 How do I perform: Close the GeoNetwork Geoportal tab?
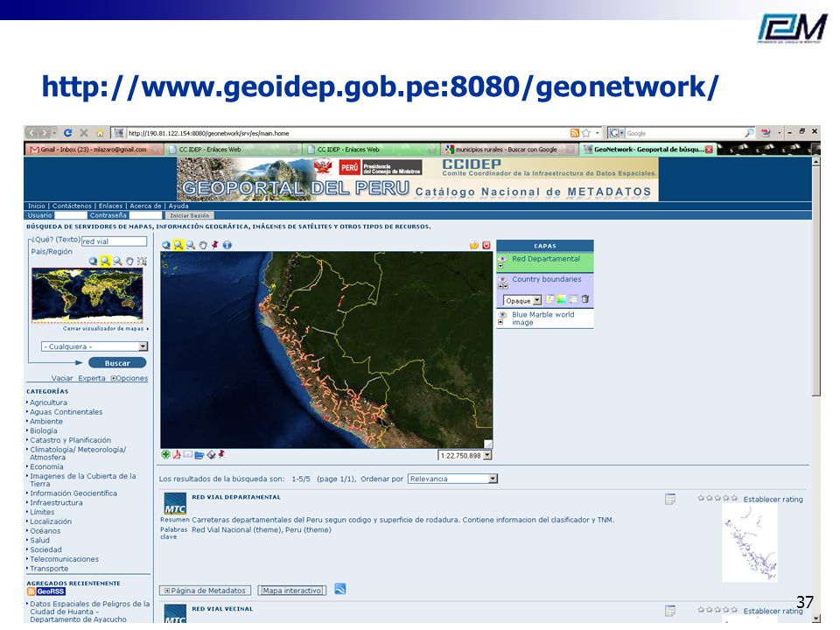(x=709, y=150)
